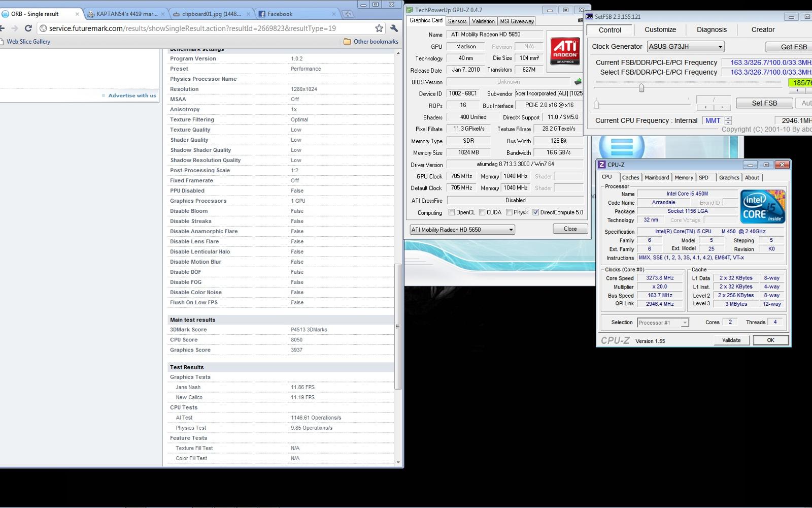Click the left arrow under the SetFSB ratio field

click(x=705, y=108)
